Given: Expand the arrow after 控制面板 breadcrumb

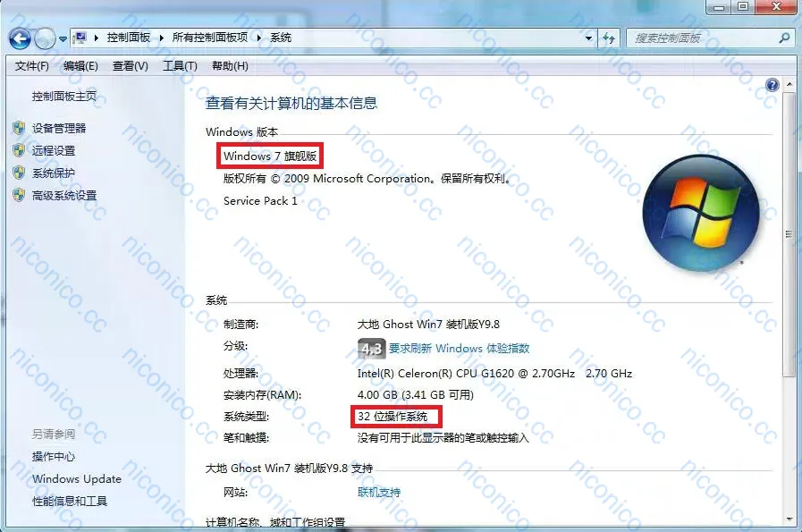Looking at the screenshot, I should (162, 38).
